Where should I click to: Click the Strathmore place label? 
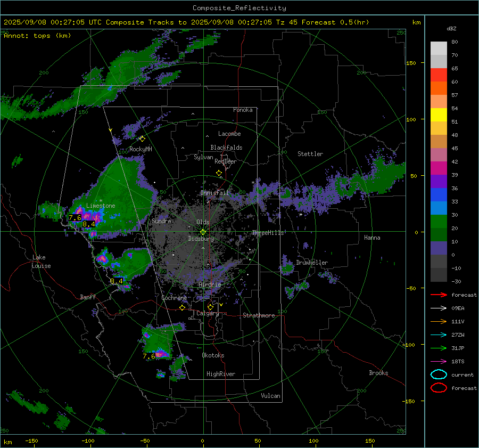coord(259,315)
